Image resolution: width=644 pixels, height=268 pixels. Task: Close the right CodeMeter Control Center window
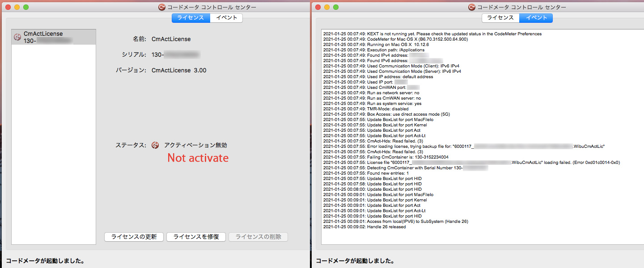(318, 7)
